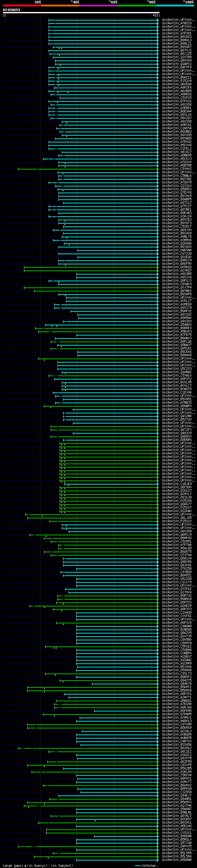Image resolution: width=197 pixels, height=868 pixels.
Task: Select the UniRef100_Q93YY5 label
Action: (x=177, y=758)
